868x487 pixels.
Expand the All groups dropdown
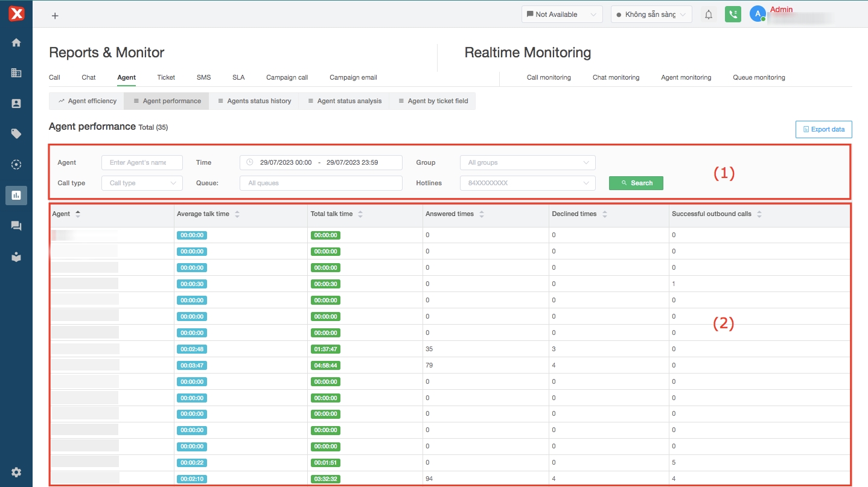(x=528, y=162)
